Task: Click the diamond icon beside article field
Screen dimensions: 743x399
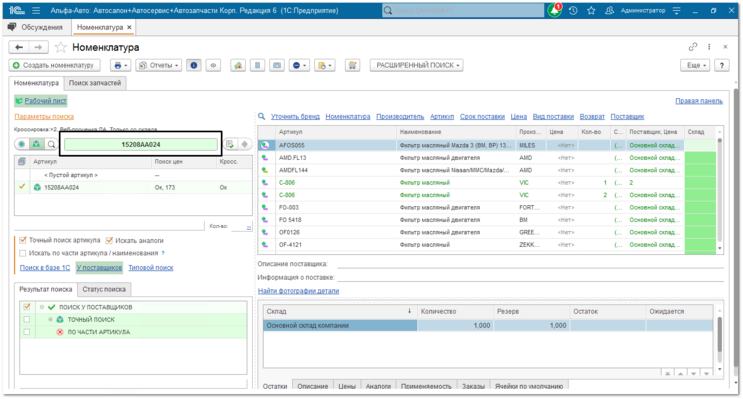Action: [245, 144]
